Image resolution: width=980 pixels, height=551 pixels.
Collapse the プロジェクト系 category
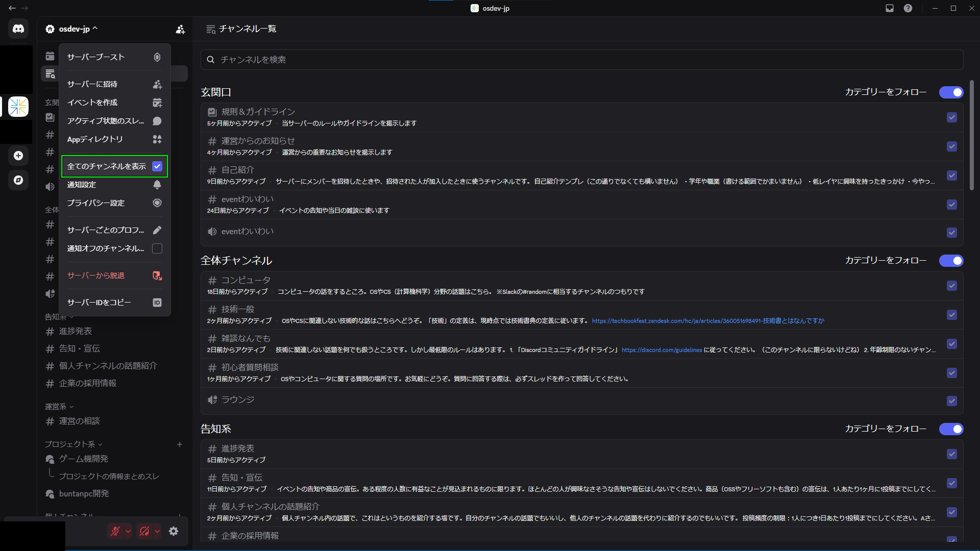(x=73, y=444)
